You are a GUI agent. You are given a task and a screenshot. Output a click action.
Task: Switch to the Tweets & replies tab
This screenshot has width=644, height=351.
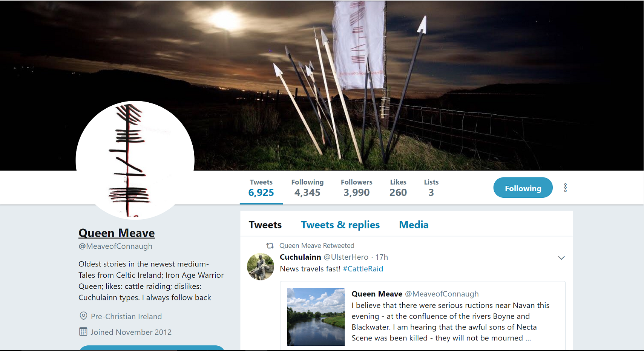340,225
